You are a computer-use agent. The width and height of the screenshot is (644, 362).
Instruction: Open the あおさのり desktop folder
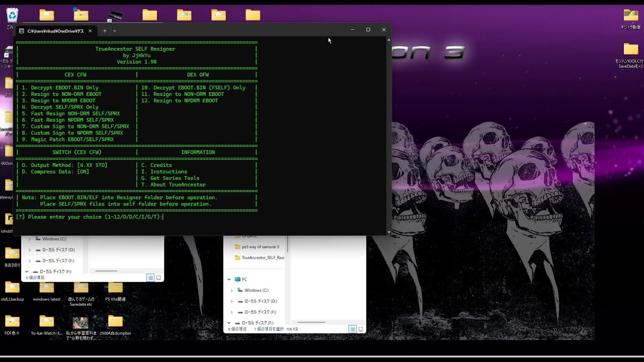(x=12, y=256)
